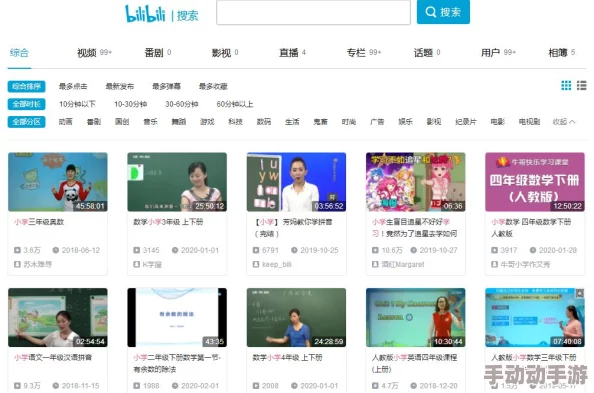Screen dimensions: 594x393
Task: Sort by 最多点击
Action: (73, 86)
